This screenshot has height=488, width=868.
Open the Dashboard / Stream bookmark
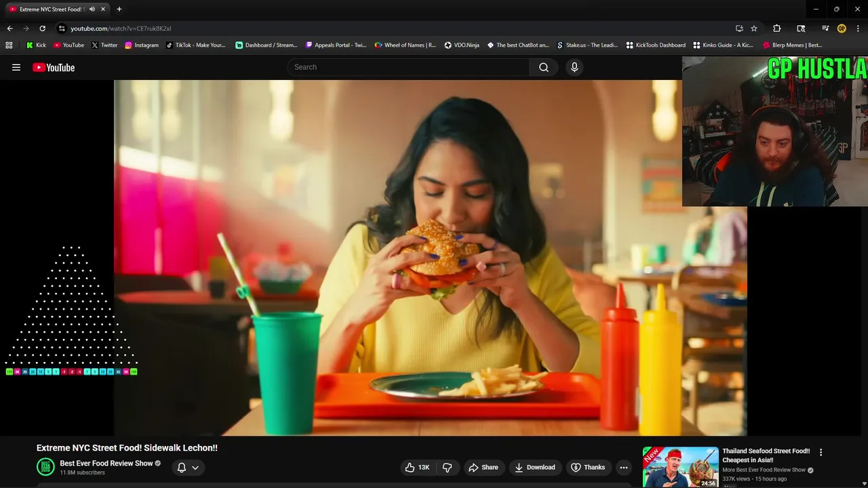point(267,45)
